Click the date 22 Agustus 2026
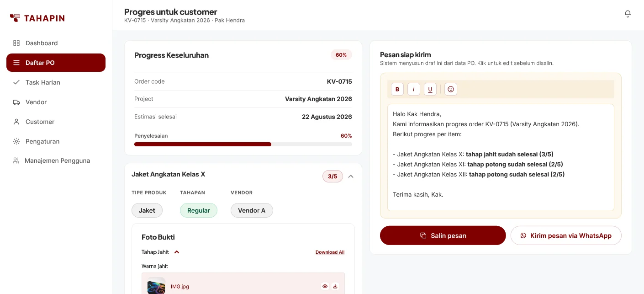 tap(327, 117)
